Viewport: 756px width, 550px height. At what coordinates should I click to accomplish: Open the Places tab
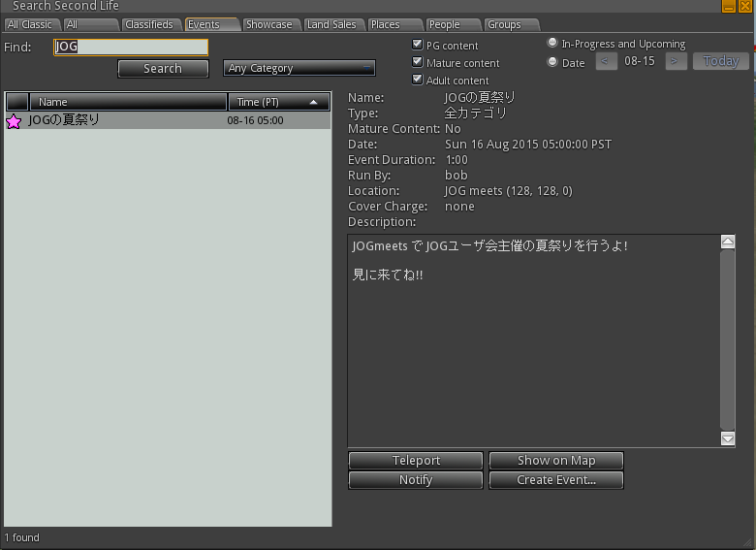point(395,24)
